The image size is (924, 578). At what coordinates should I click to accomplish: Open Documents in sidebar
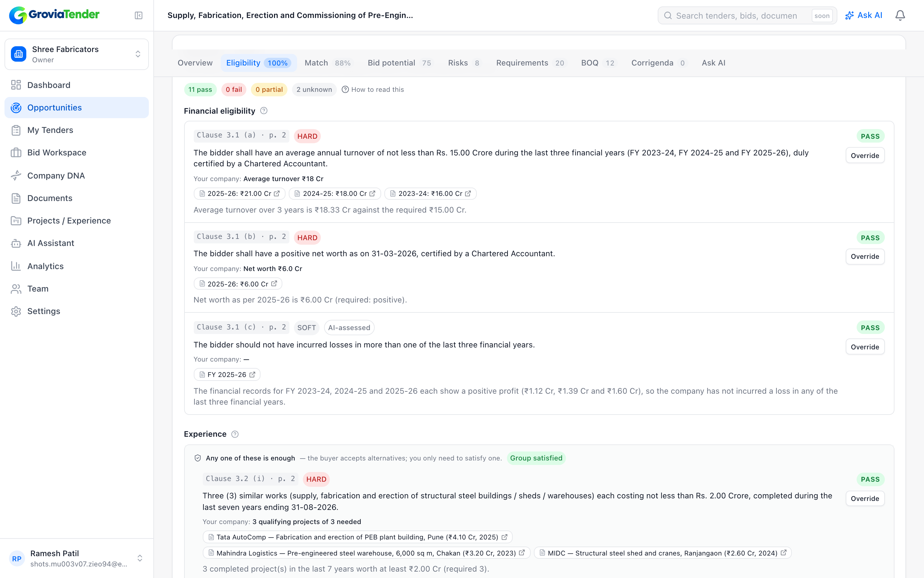coord(77,198)
